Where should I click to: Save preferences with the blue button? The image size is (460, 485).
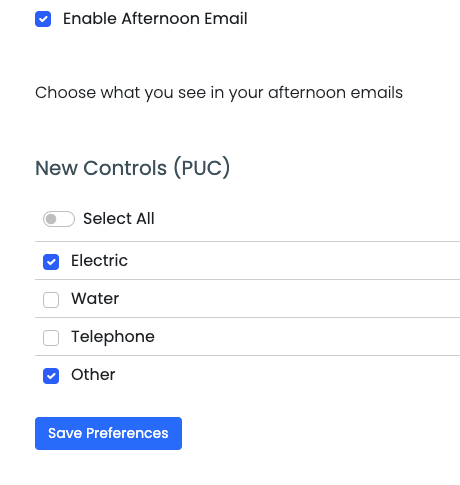(x=108, y=433)
